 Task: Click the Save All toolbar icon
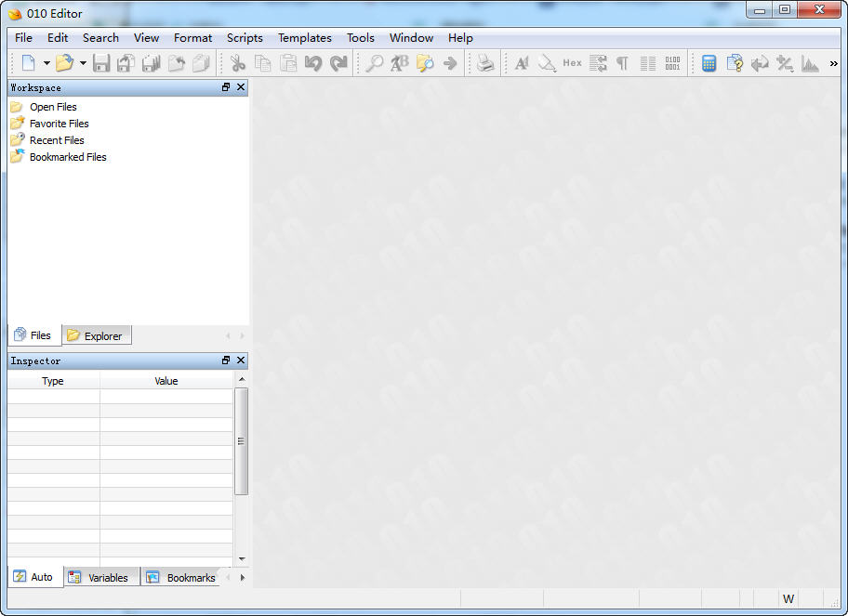tap(151, 63)
